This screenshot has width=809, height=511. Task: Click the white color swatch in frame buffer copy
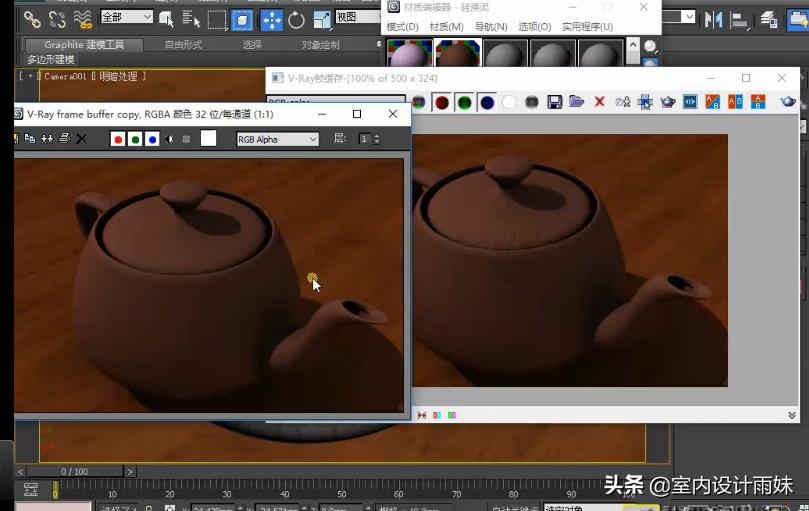click(208, 139)
